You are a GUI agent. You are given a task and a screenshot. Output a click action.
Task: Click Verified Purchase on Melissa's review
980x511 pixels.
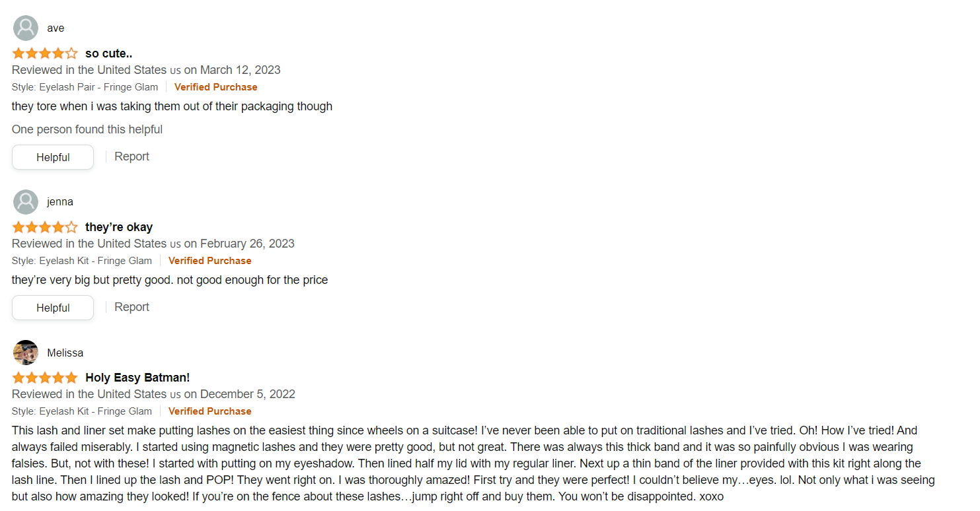click(x=209, y=411)
